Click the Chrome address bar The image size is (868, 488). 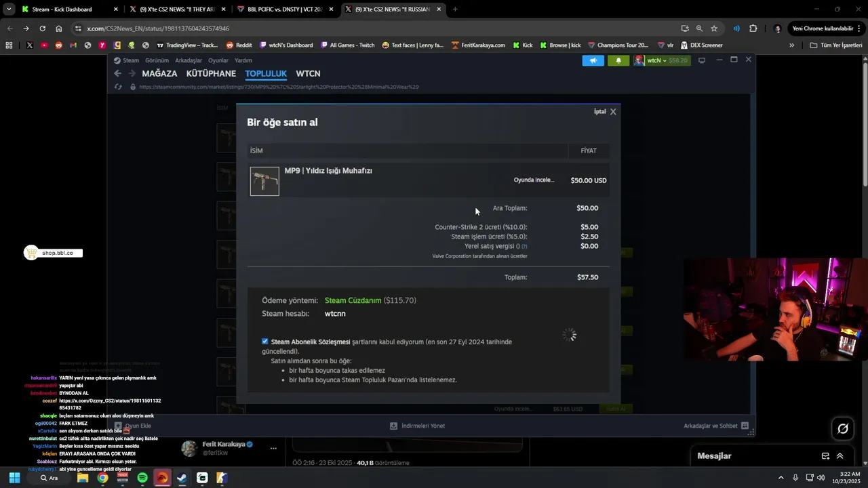[x=380, y=28]
